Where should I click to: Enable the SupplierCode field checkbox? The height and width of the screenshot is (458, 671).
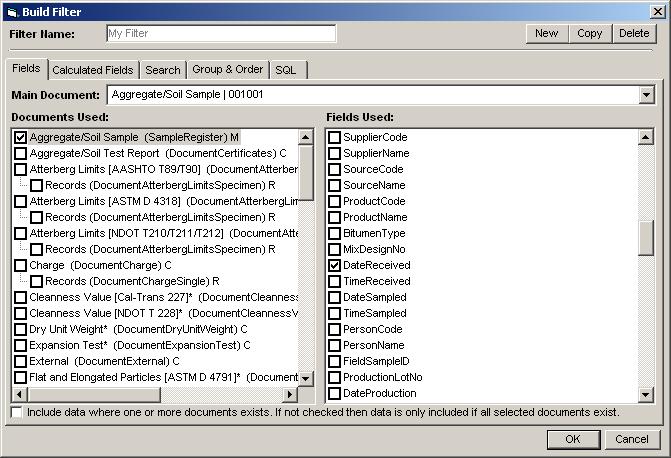click(335, 137)
